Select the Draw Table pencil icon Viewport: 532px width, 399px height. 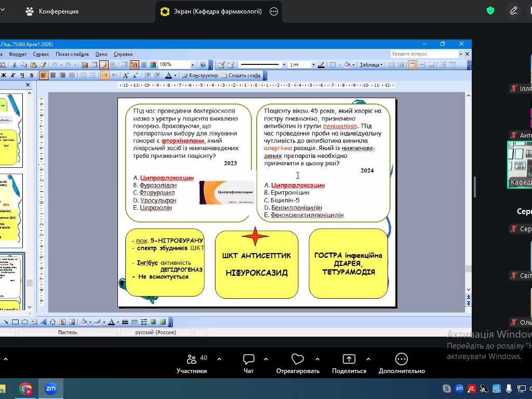pos(221,65)
